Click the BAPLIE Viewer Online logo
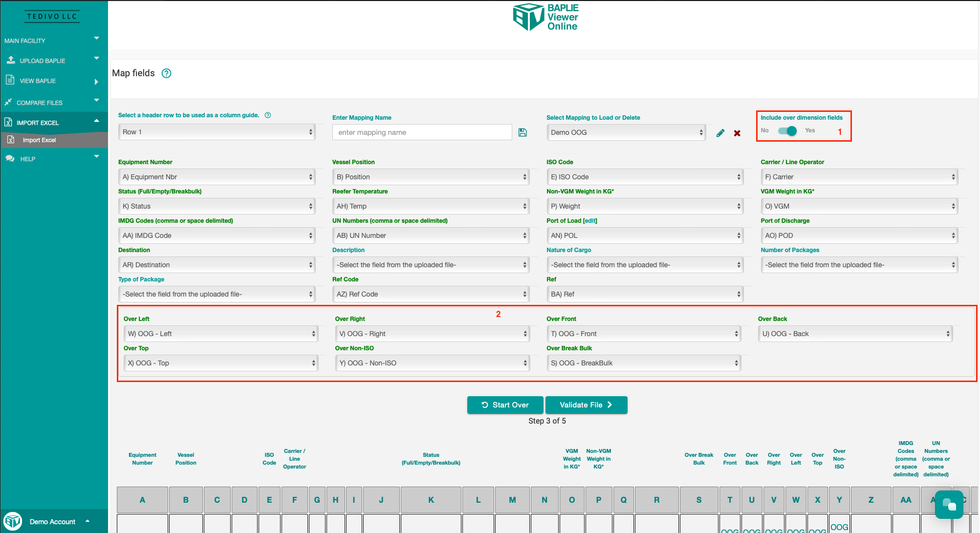Viewport: 980px width, 533px height. [x=545, y=18]
